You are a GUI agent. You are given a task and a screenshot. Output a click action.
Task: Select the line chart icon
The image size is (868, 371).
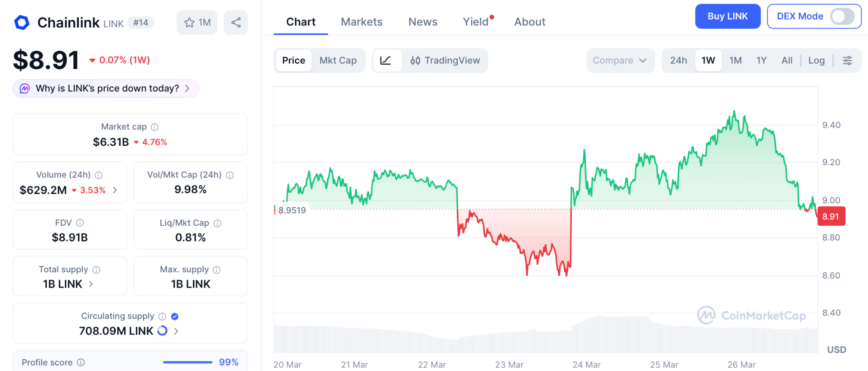pos(386,61)
